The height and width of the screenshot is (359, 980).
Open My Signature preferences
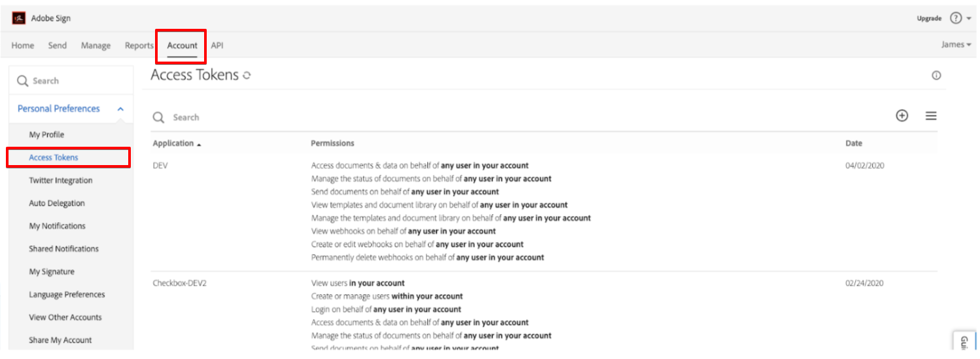tap(52, 271)
